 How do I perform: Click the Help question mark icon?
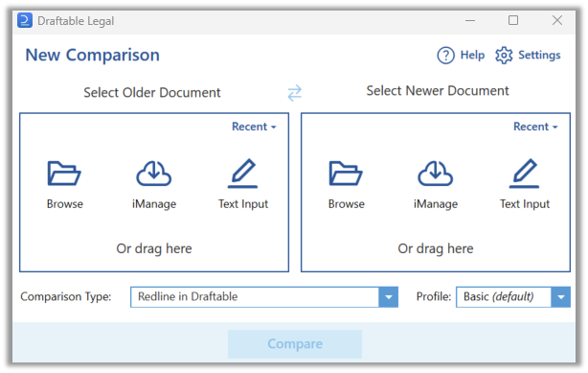coord(445,56)
